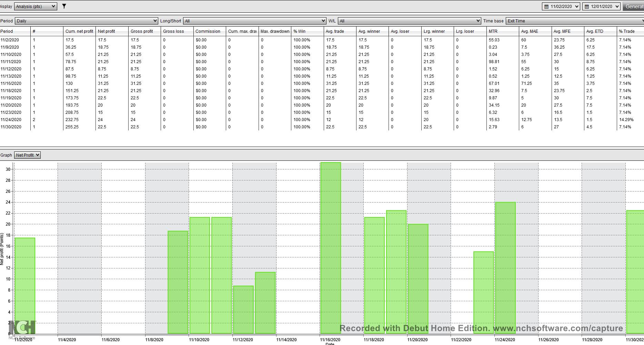The height and width of the screenshot is (345, 644).
Task: Expand the Period Daily dropdown
Action: pos(86,21)
